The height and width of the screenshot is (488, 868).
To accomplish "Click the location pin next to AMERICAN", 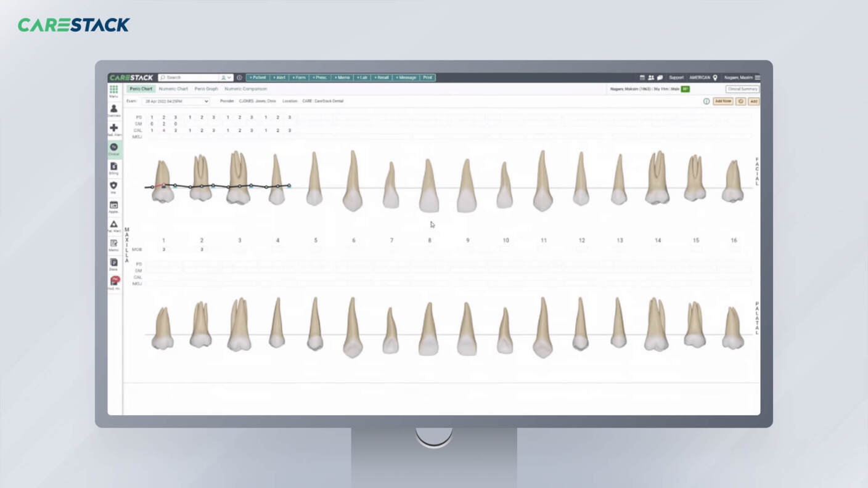I will coord(715,78).
